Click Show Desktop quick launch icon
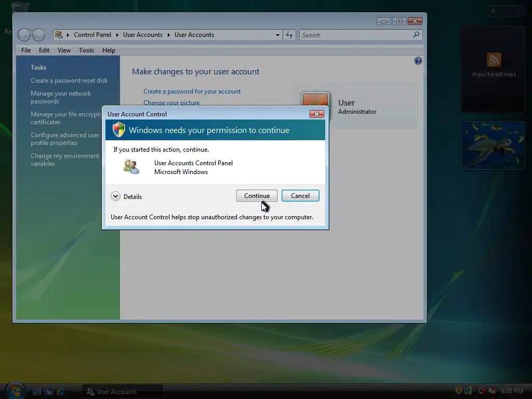The width and height of the screenshot is (532, 399). click(x=37, y=392)
